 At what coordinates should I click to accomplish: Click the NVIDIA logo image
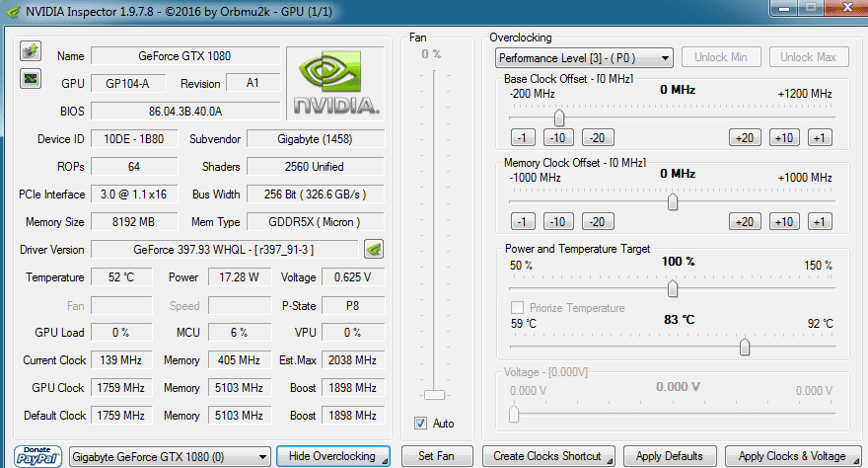coord(335,83)
